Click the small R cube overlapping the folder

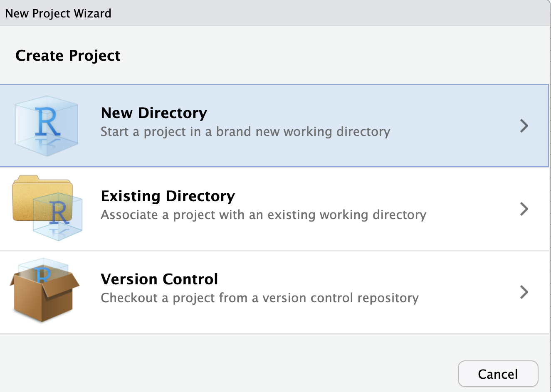coord(58,217)
